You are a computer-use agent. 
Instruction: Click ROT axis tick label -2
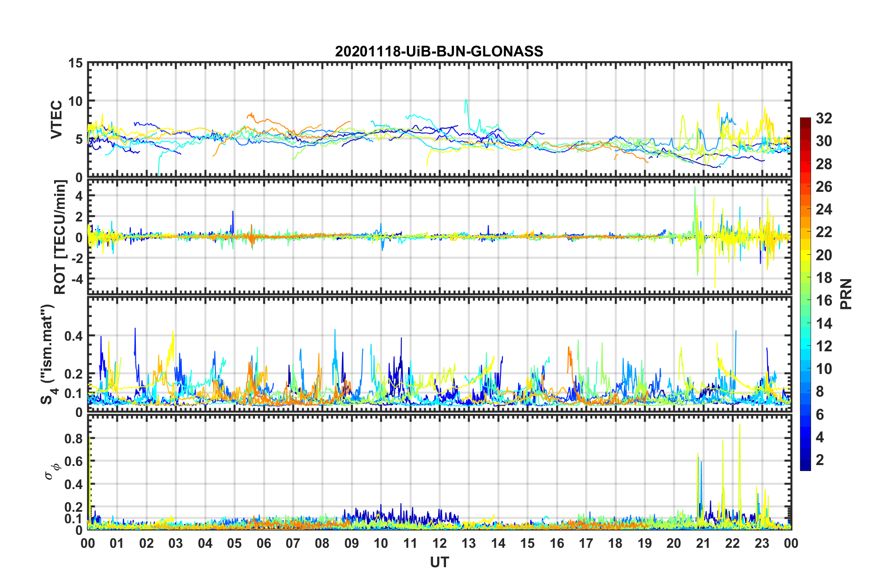(78, 258)
